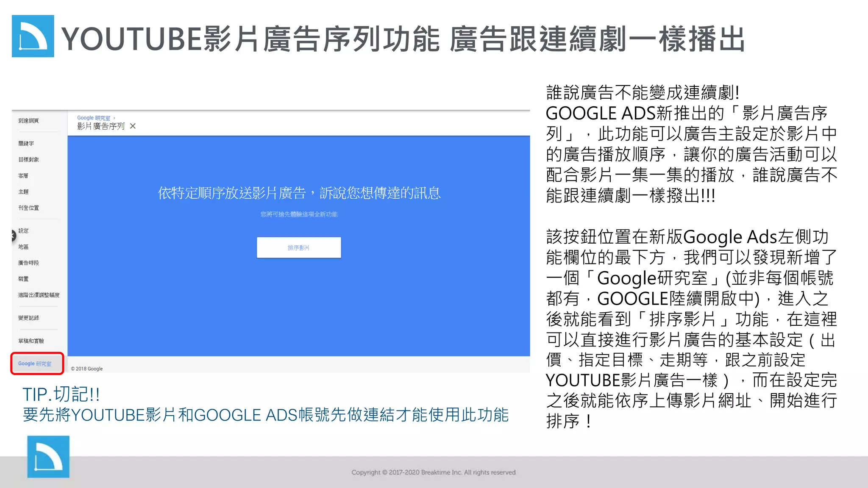Click the paragraph starting 該按鈕位置在新版Google Ads
868x488 pixels.
(x=691, y=329)
